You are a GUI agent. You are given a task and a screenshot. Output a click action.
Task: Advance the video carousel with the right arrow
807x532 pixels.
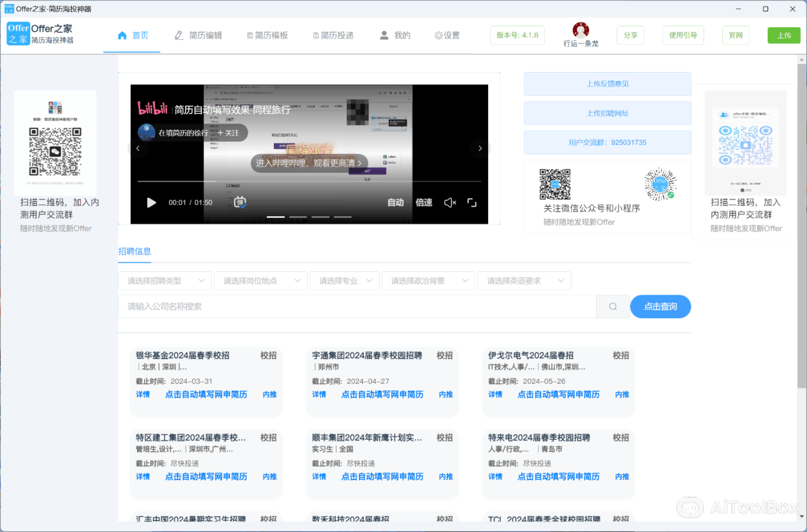click(480, 148)
